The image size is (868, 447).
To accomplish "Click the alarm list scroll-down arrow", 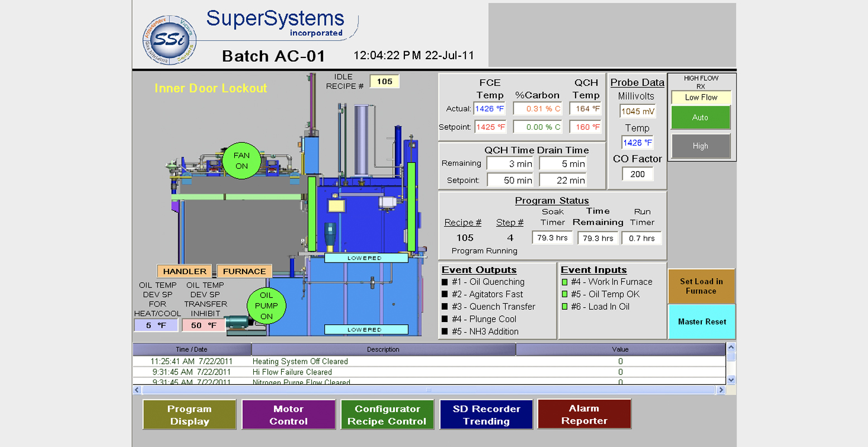I will 731,380.
